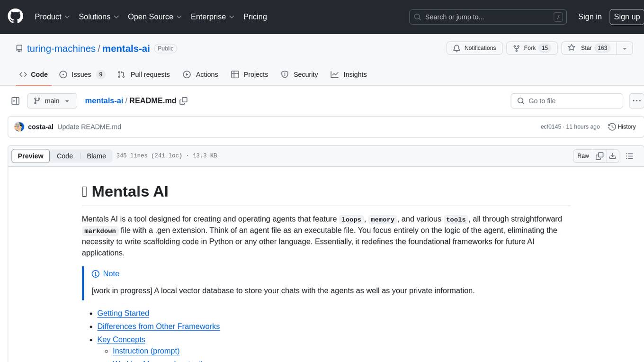This screenshot has width=644, height=362.
Task: Go to mentals-ai root in breadcrumb
Action: (x=104, y=100)
